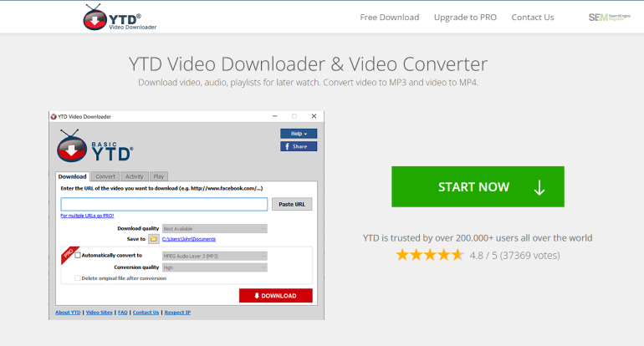644x346 pixels.
Task: Click the BASIC YTD app logo
Action: (95, 146)
